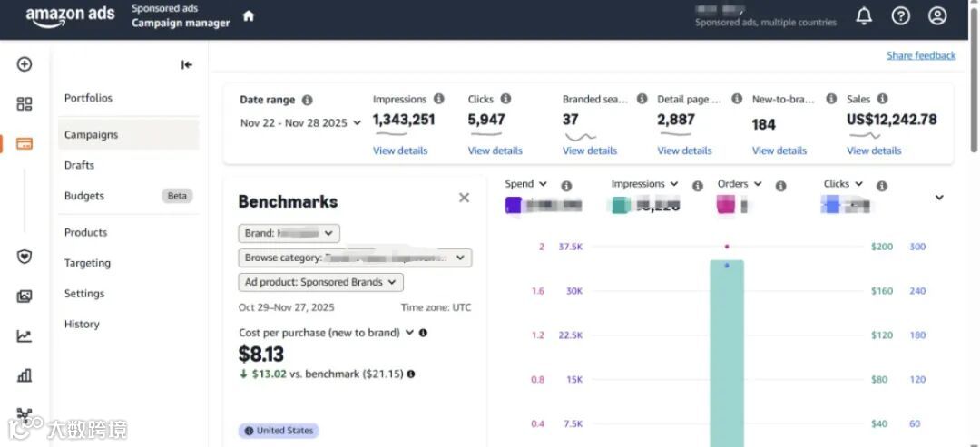
Task: Open the shield heart icon in sidebar
Action: tap(24, 257)
